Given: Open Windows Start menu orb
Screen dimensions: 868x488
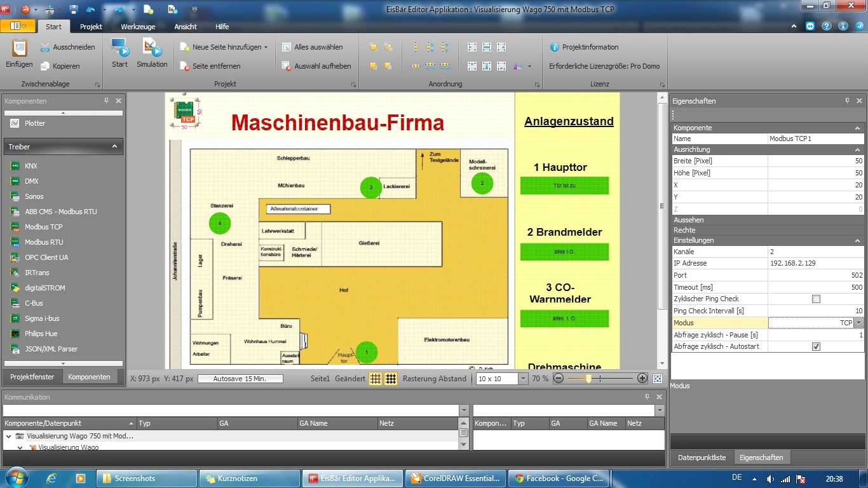Looking at the screenshot, I should pos(16,478).
